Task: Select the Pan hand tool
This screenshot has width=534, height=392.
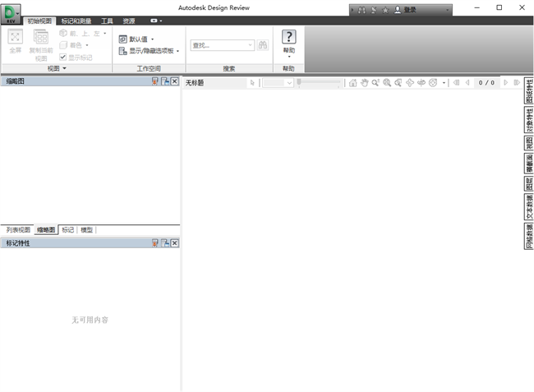Action: 364,83
